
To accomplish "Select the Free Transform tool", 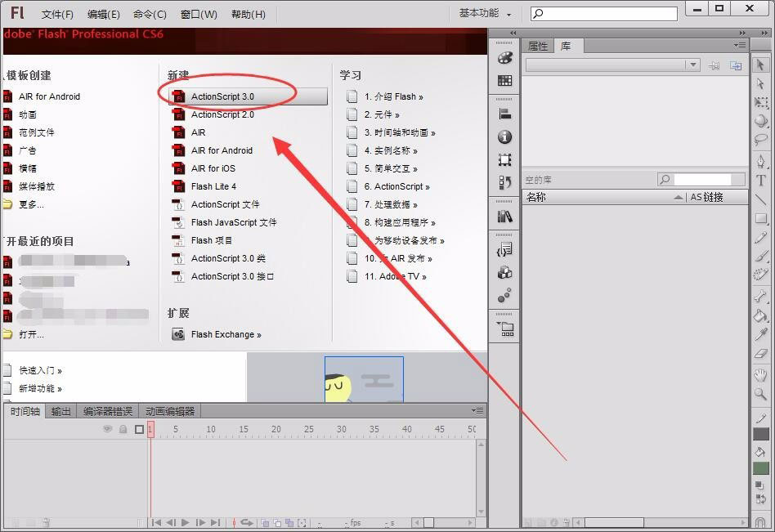I will pos(760,102).
